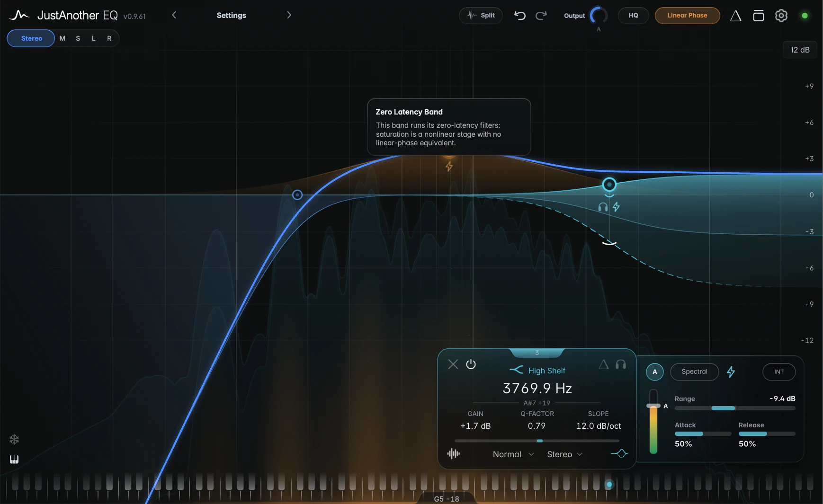Screen dimensions: 823x504
Task: Click the redo arrow icon
Action: click(541, 16)
